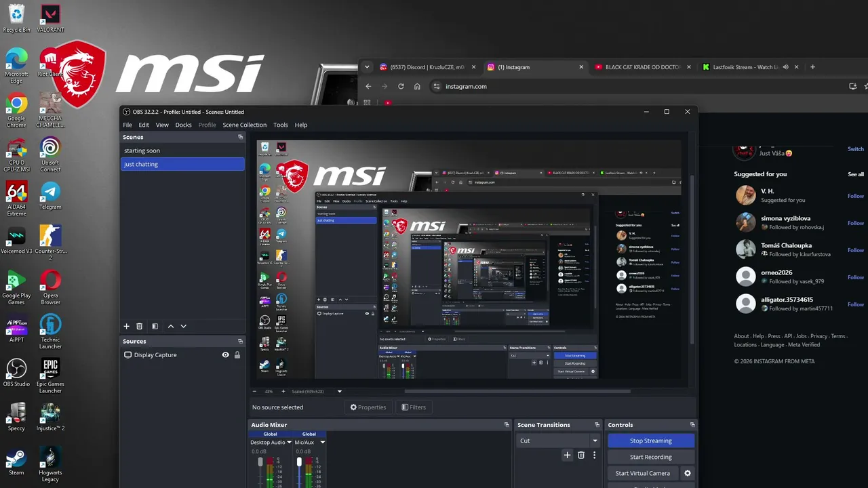
Task: Open the Scene Collection menu
Action: pyautogui.click(x=245, y=125)
